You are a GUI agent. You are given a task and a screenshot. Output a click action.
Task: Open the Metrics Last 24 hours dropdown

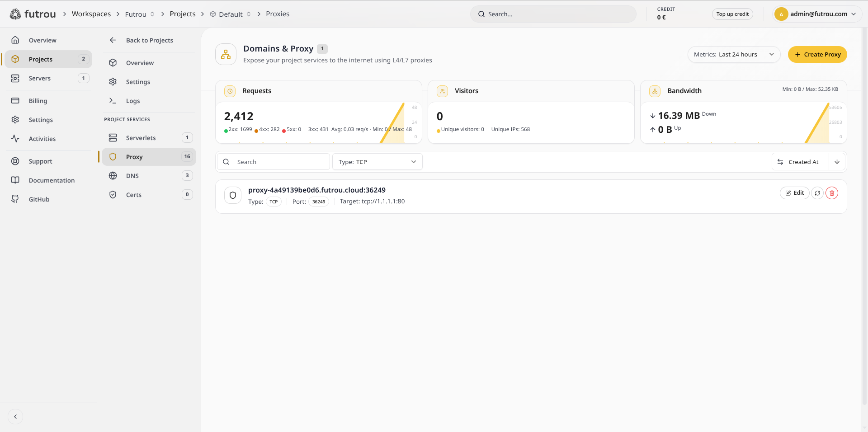click(734, 55)
